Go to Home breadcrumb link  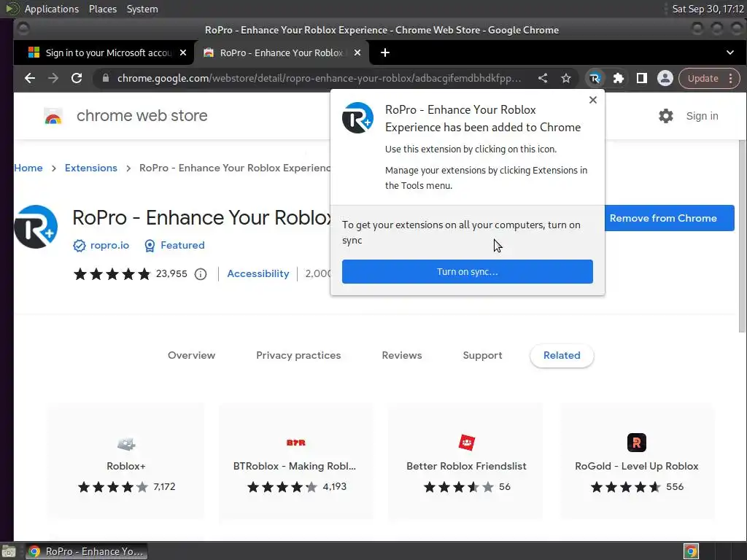pos(28,168)
